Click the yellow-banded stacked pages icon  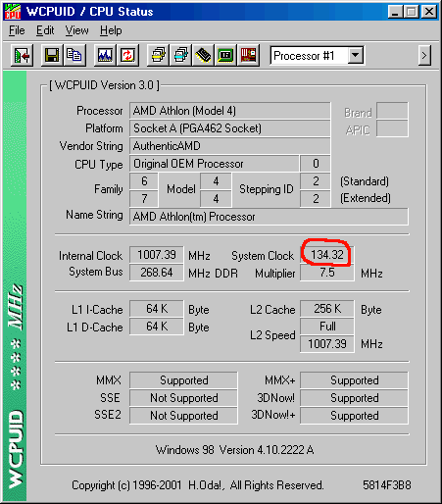pos(159,55)
